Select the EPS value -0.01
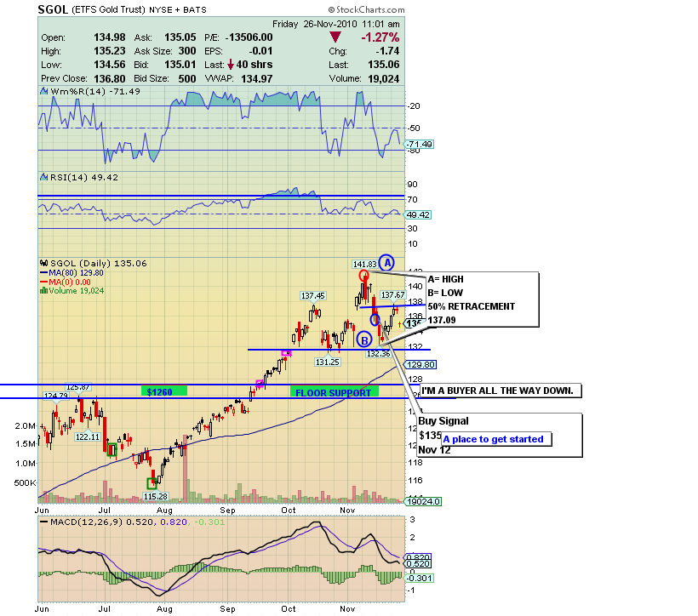 click(260, 51)
